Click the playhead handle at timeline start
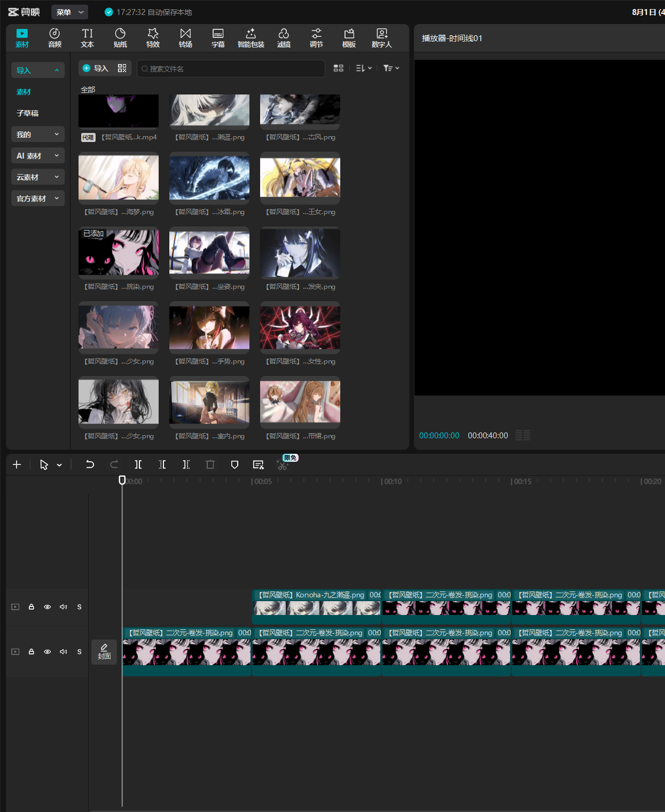 (122, 480)
